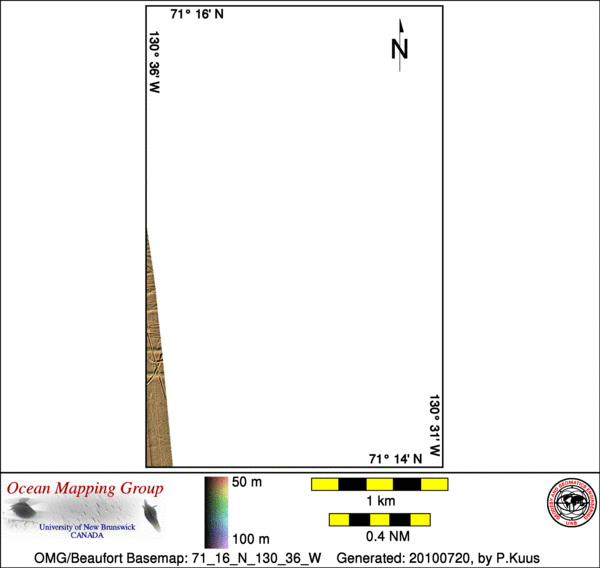600x568 pixels.
Task: Select the 71° 16' N latitude label
Action: pyautogui.click(x=194, y=13)
